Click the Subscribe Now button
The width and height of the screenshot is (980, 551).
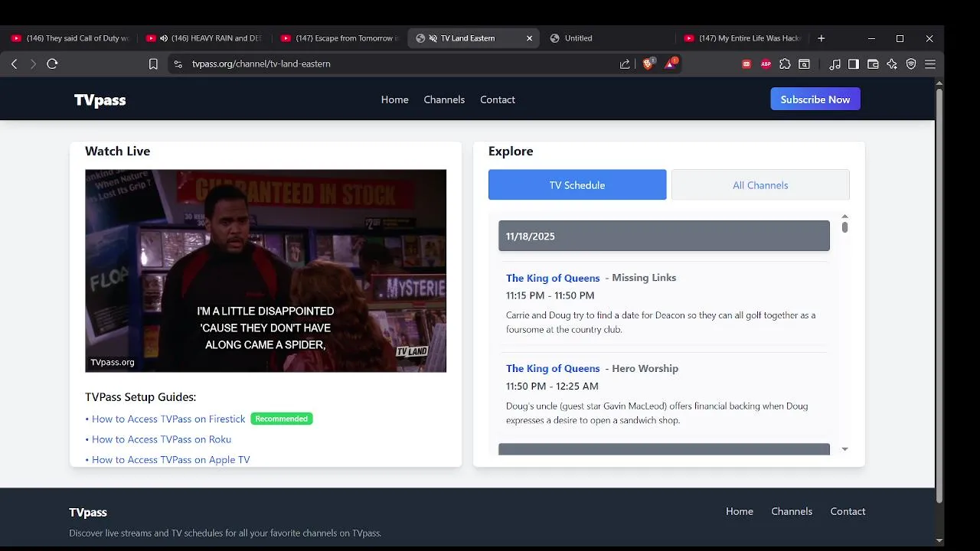click(815, 99)
